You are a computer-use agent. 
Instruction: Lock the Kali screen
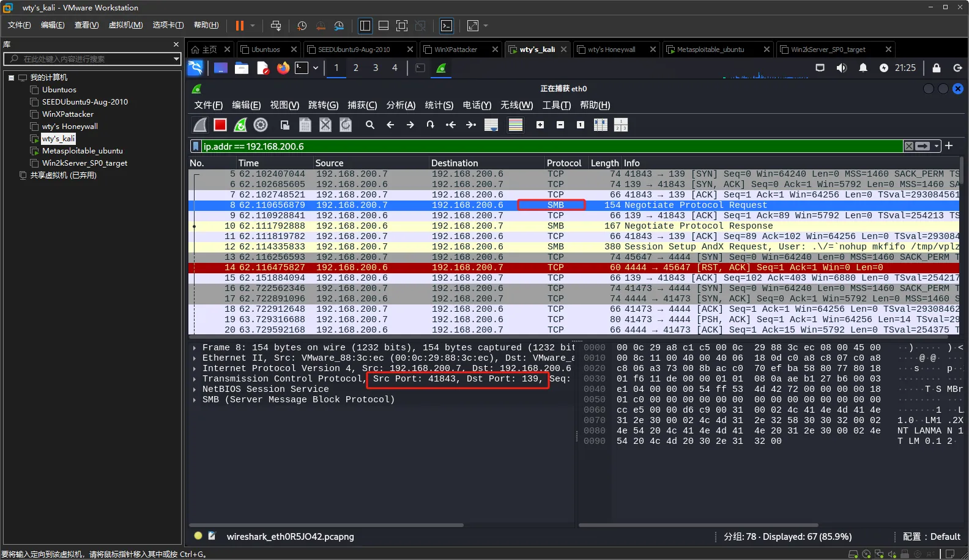tap(937, 68)
